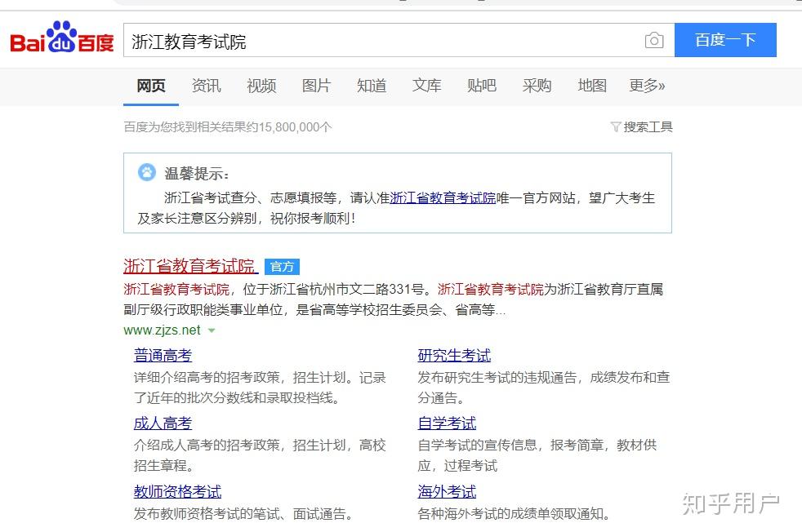This screenshot has width=802, height=532.
Task: Click description text 介绍成人高考的招考政策
Action: point(207,446)
